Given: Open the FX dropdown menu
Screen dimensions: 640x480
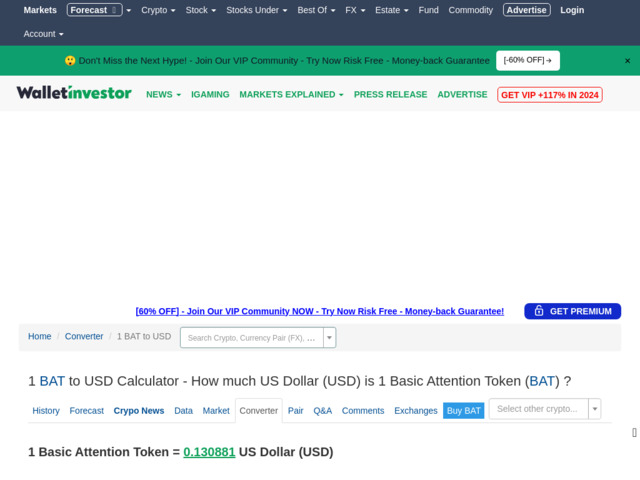Looking at the screenshot, I should [x=355, y=10].
